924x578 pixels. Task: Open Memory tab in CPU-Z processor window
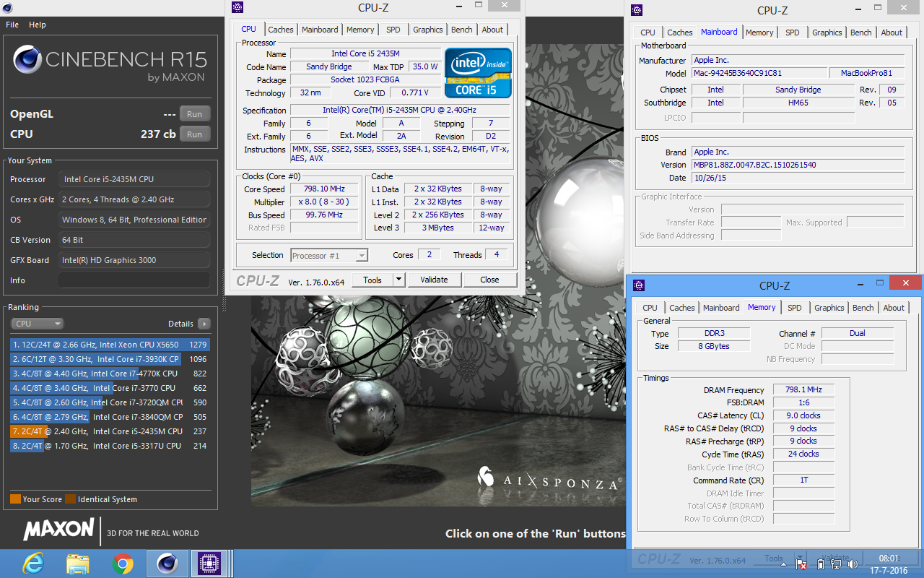tap(360, 30)
